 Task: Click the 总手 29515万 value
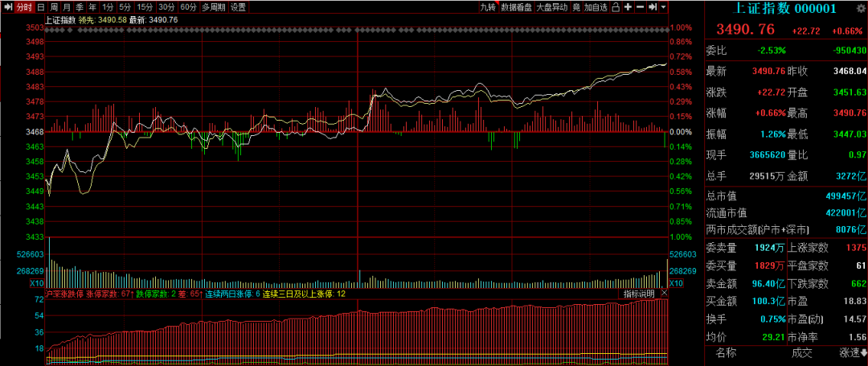point(768,176)
